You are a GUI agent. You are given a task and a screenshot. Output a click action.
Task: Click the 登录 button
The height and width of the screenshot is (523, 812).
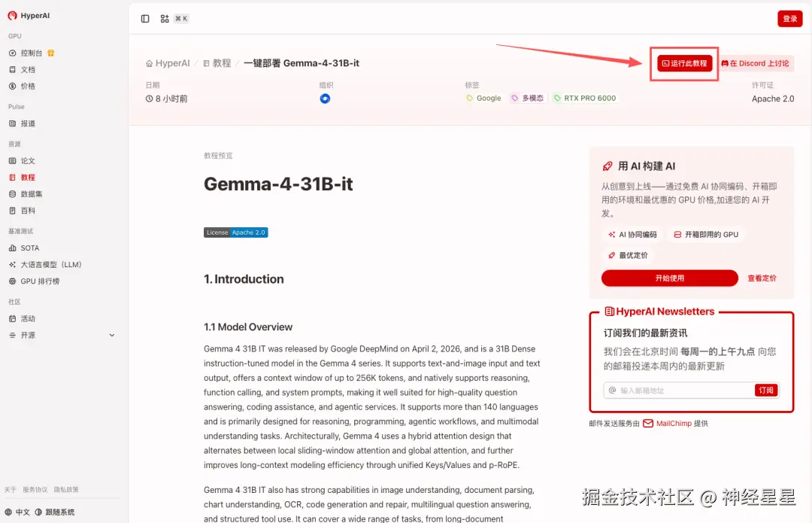click(789, 18)
